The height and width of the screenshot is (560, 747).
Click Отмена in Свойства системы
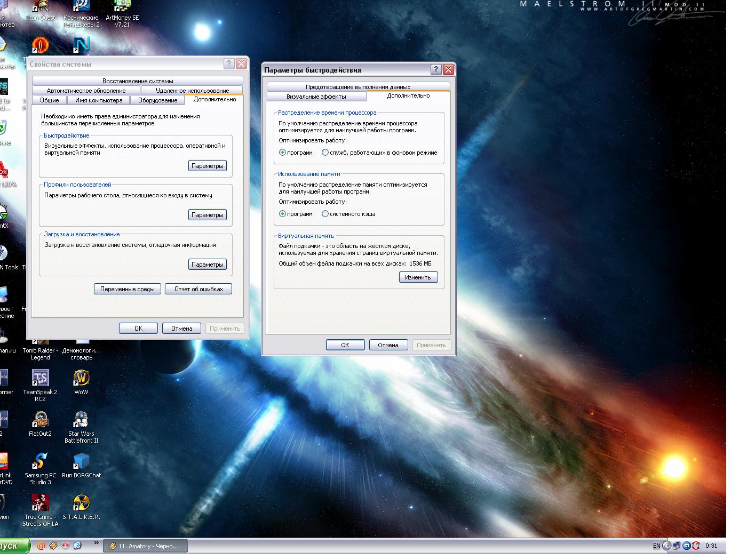click(x=182, y=329)
